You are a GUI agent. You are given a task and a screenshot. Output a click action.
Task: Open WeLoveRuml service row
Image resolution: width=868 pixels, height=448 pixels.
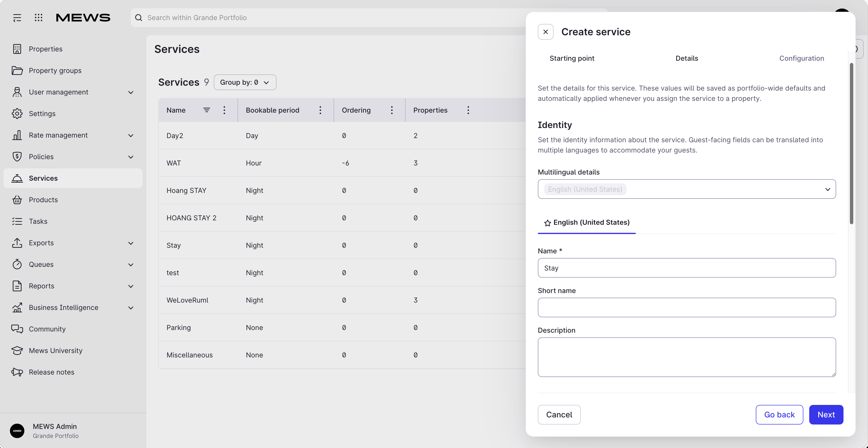pyautogui.click(x=342, y=300)
